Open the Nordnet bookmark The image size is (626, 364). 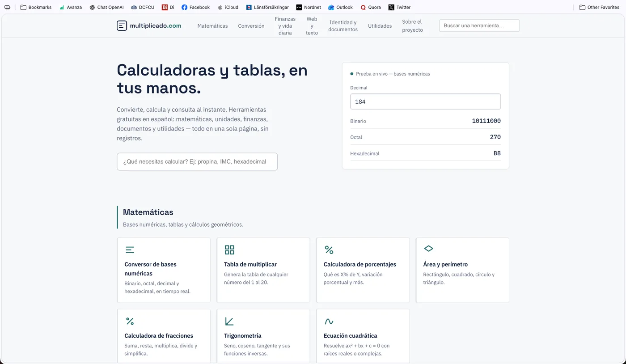309,7
